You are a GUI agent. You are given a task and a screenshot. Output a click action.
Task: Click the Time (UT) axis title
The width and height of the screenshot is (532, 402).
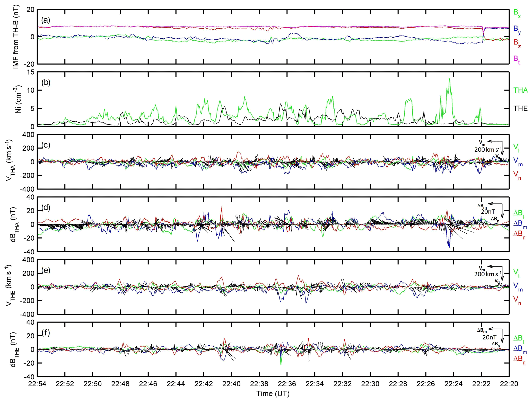pyautogui.click(x=273, y=394)
